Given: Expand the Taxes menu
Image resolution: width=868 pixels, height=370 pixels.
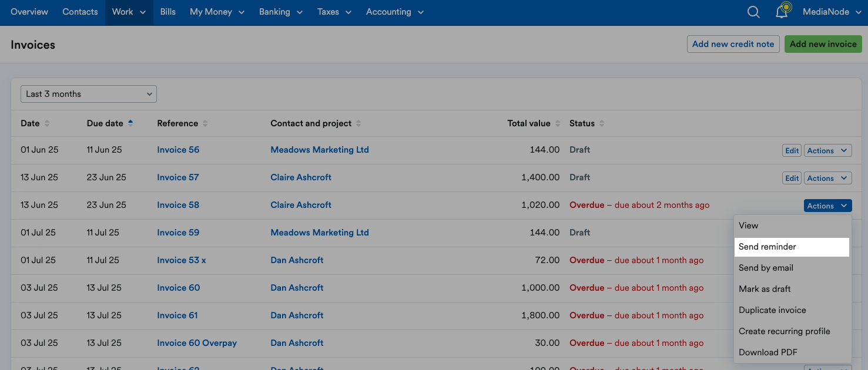Looking at the screenshot, I should pos(334,12).
